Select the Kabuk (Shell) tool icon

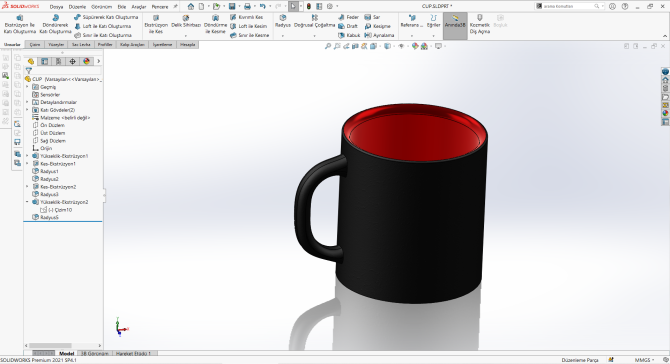[341, 35]
